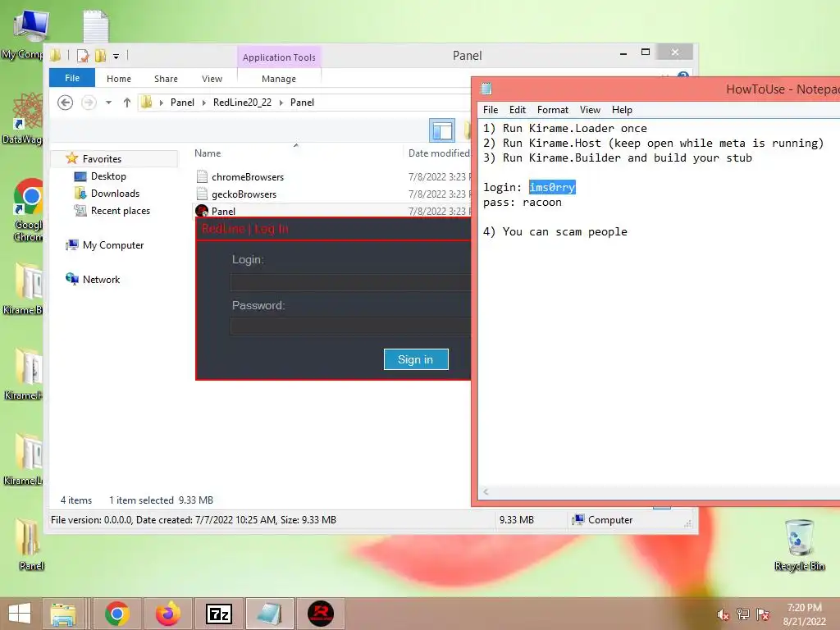This screenshot has width=840, height=630.
Task: Launch Firefox from the taskbar
Action: pos(167,614)
